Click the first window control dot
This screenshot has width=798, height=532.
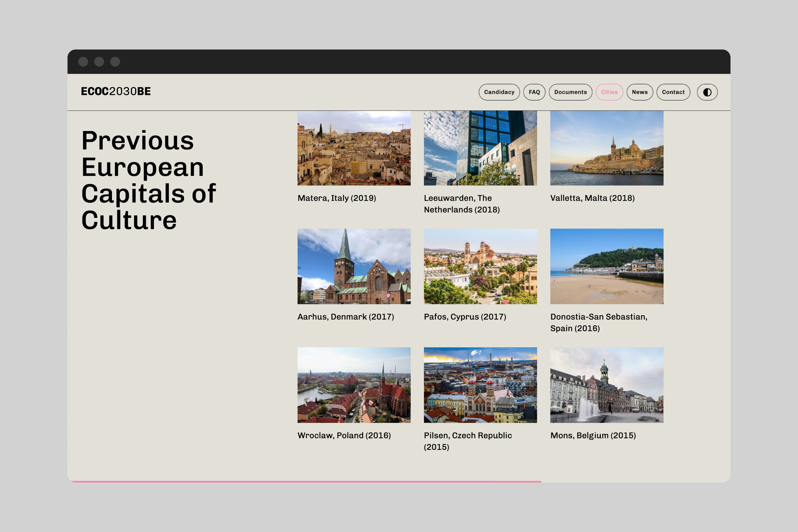pos(83,62)
